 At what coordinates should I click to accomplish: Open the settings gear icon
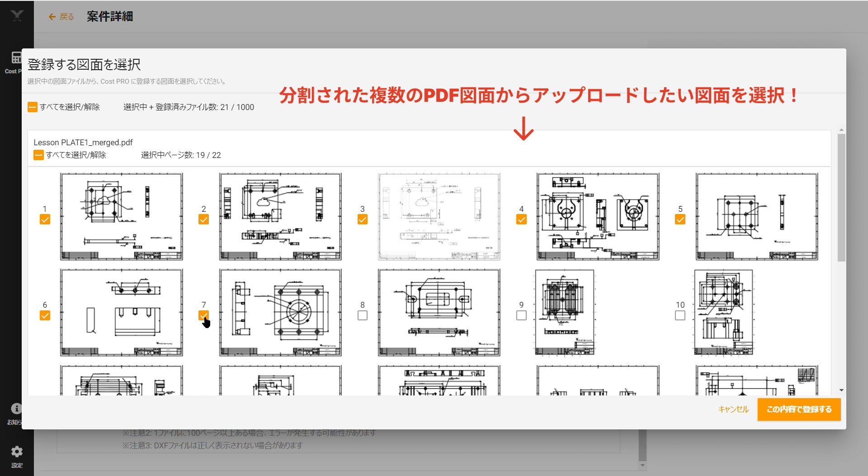coord(17,452)
